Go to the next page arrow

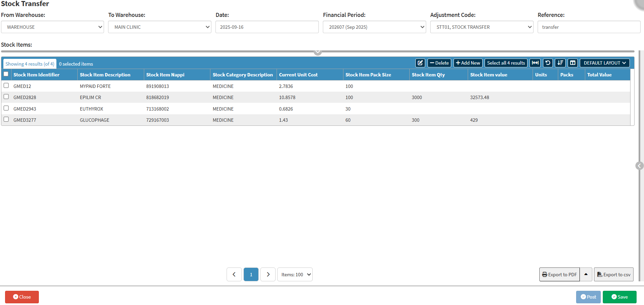(x=268, y=275)
